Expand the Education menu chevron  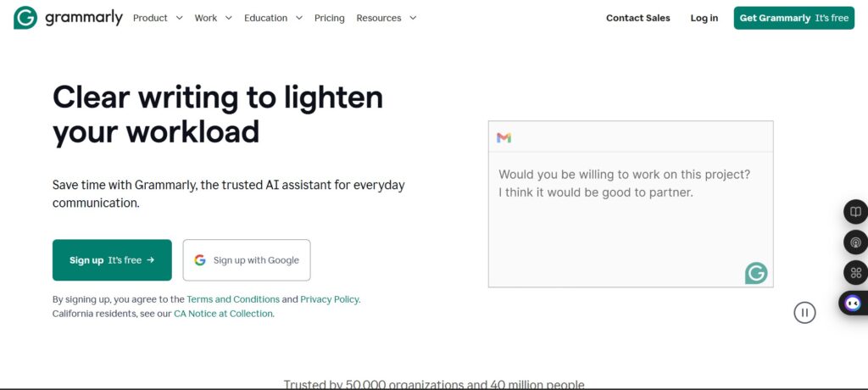pyautogui.click(x=299, y=18)
